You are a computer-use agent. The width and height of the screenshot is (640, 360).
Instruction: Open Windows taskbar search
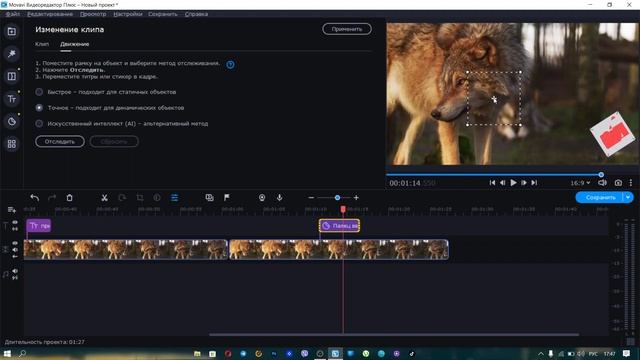click(x=23, y=353)
